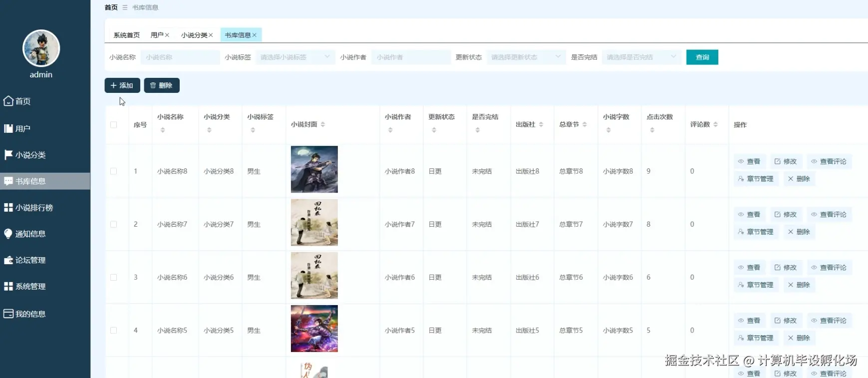
Task: Open 用户 in the sidebar
Action: click(x=17, y=129)
